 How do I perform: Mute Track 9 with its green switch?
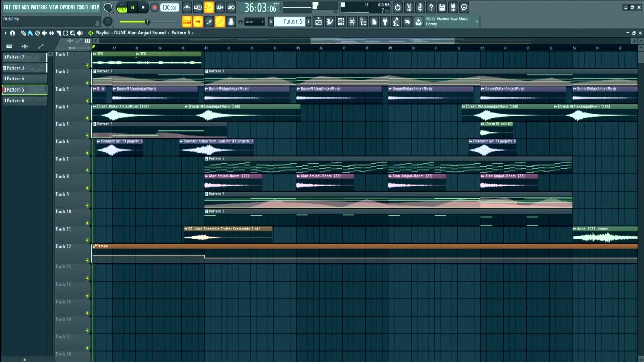coord(87,205)
